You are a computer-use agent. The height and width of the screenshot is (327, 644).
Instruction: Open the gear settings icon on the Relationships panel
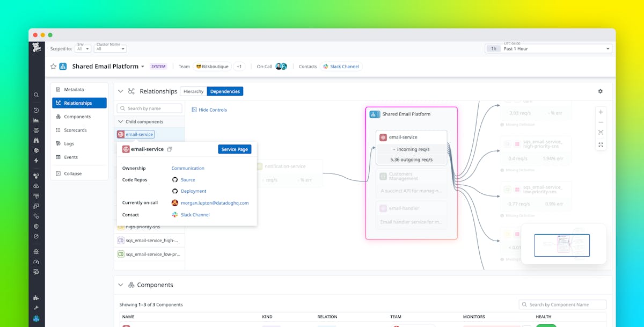tap(600, 91)
